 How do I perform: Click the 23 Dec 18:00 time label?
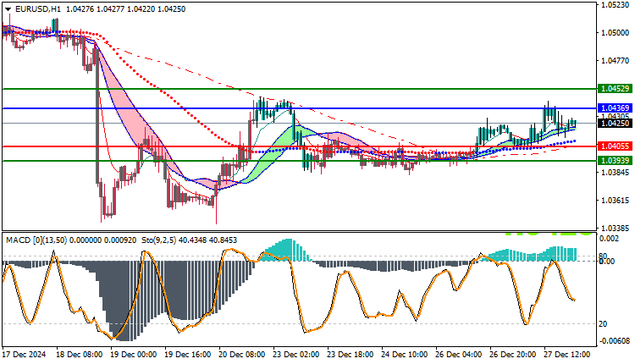tap(351, 355)
